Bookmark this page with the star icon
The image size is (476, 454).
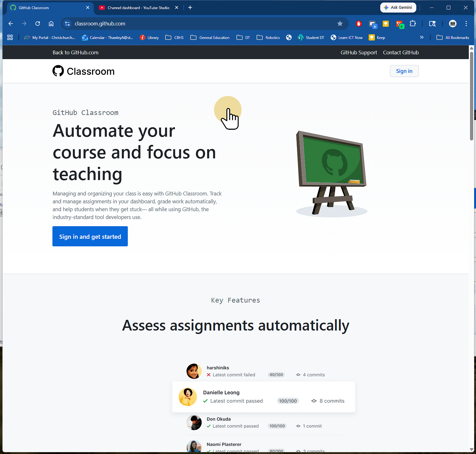point(340,24)
